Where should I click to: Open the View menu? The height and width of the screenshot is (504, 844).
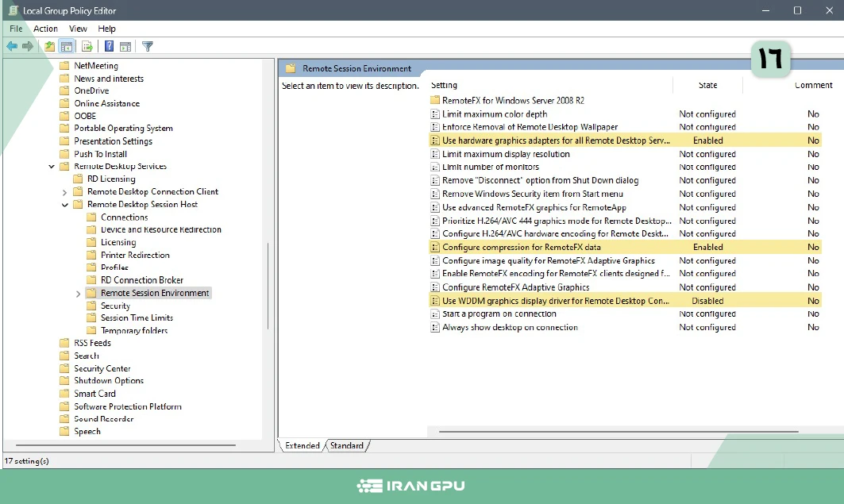tap(78, 29)
